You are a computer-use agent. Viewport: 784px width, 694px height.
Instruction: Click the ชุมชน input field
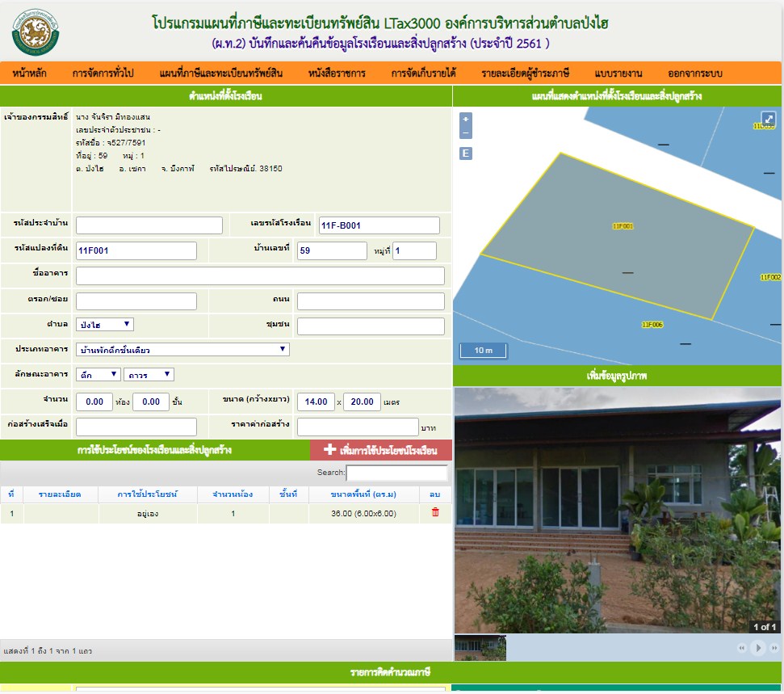point(371,326)
